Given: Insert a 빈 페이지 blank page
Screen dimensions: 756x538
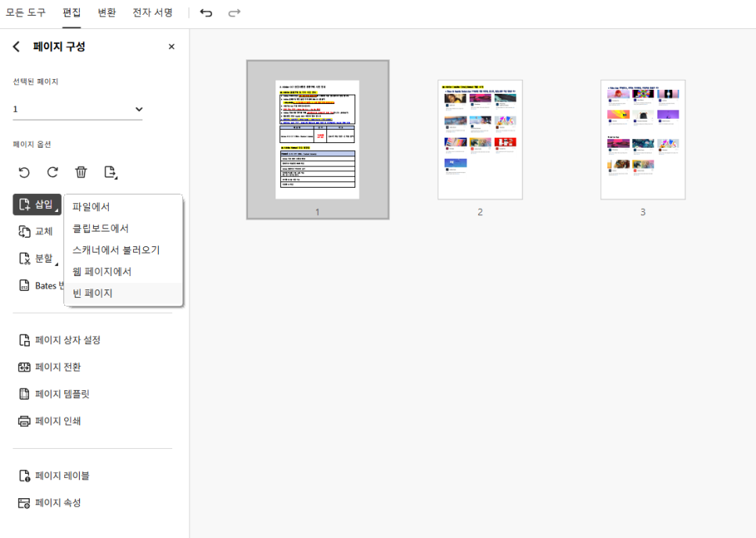Looking at the screenshot, I should coord(124,293).
